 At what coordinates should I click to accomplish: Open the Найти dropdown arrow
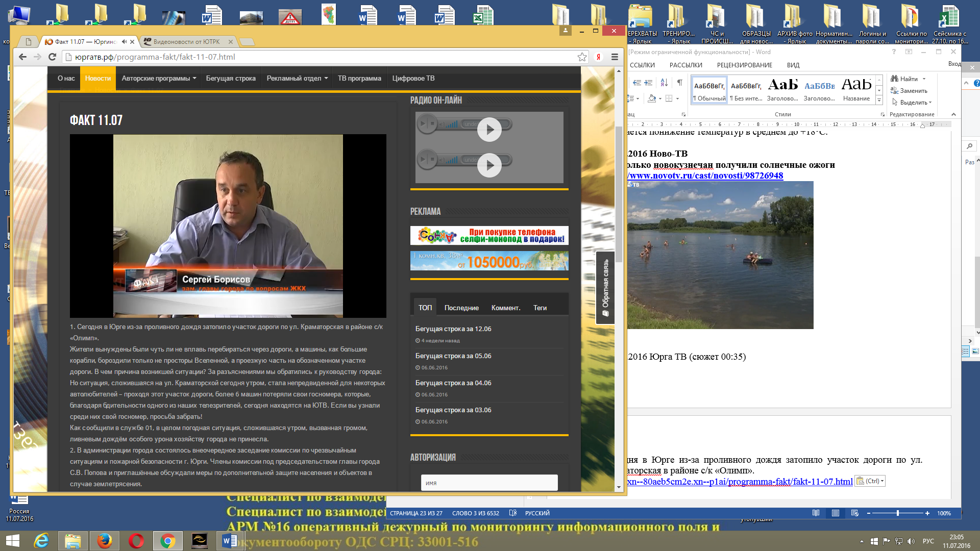point(924,79)
